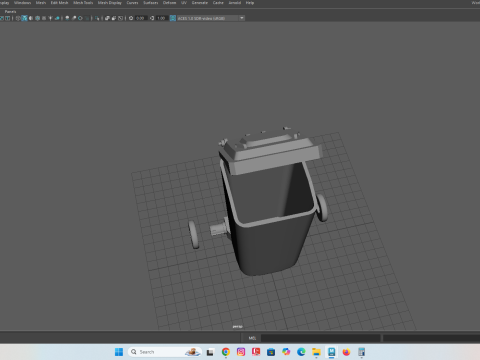Toggle motion blur icon in viewport toolbar
Screen dimensions: 480x360
click(74, 18)
